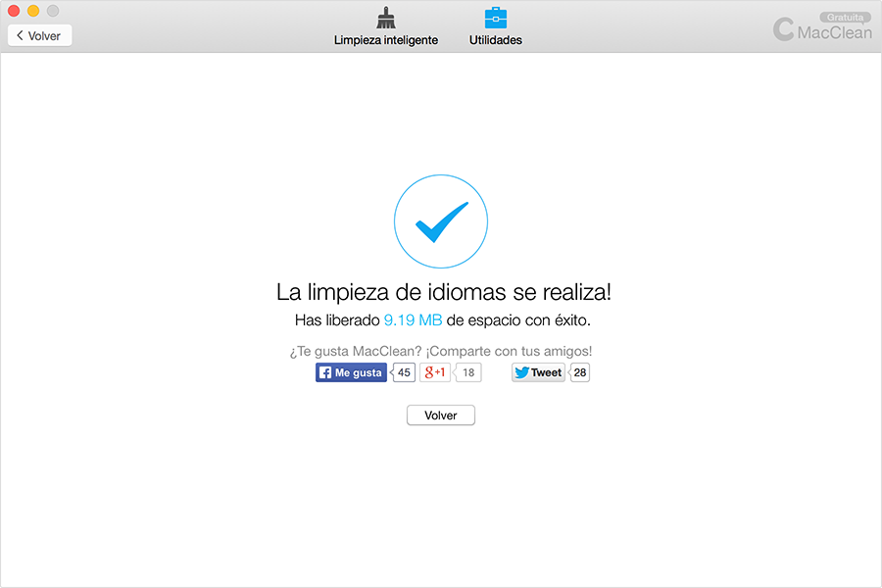Image resolution: width=882 pixels, height=588 pixels.
Task: Click the blue checkmark success icon
Action: pos(441,220)
